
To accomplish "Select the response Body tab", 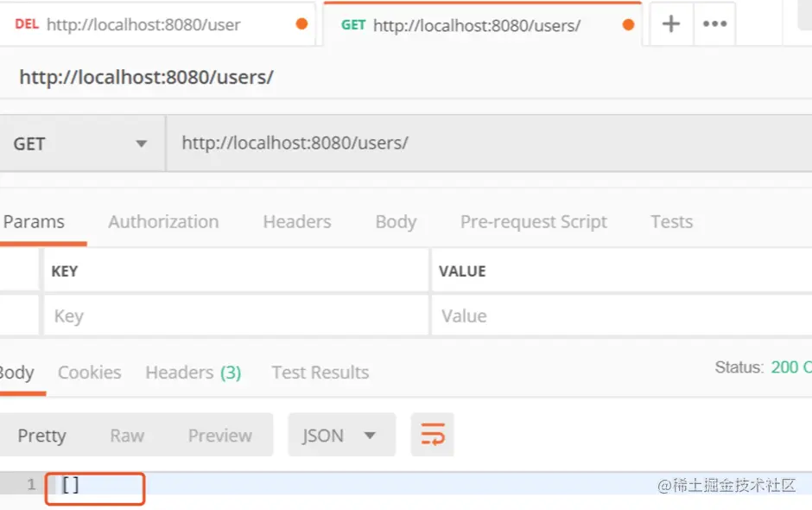I will [x=17, y=373].
